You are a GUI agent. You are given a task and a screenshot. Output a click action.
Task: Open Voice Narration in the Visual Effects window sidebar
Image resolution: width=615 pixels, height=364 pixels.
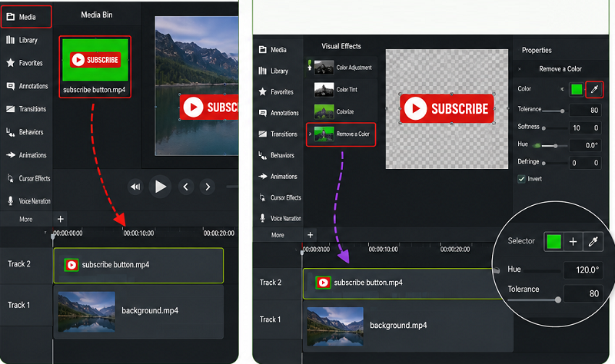pyautogui.click(x=280, y=218)
